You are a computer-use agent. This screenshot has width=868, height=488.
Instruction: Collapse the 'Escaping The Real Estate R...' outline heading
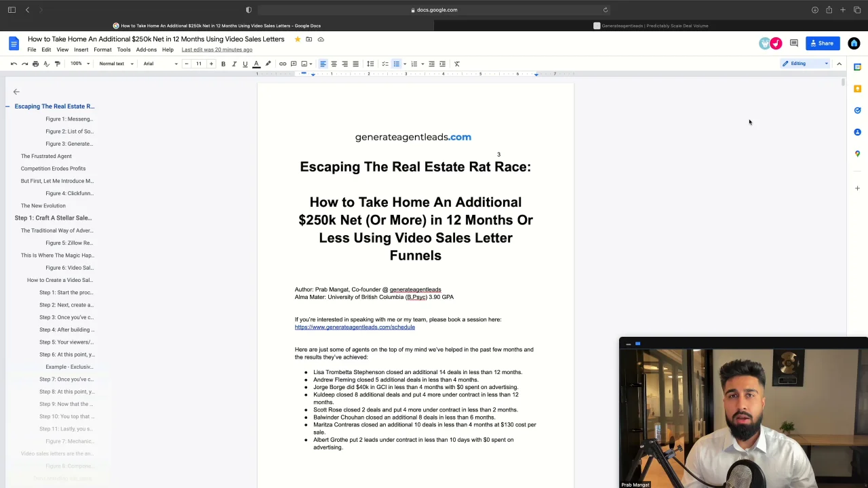7,106
